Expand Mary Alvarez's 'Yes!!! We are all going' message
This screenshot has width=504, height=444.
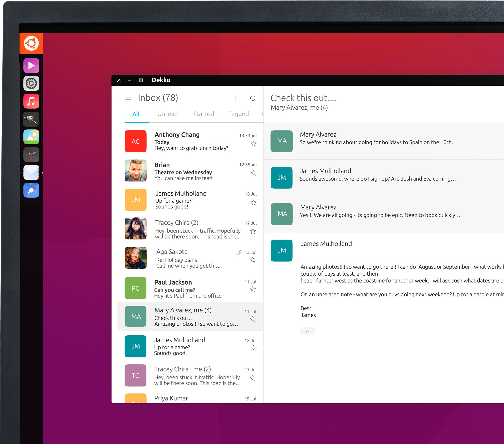pos(384,214)
